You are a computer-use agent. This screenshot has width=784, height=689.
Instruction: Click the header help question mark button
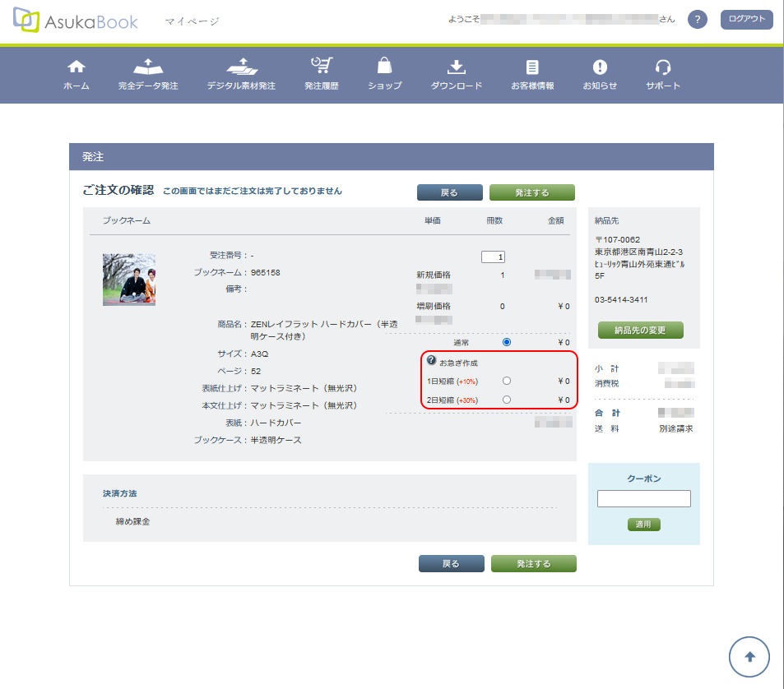click(698, 20)
